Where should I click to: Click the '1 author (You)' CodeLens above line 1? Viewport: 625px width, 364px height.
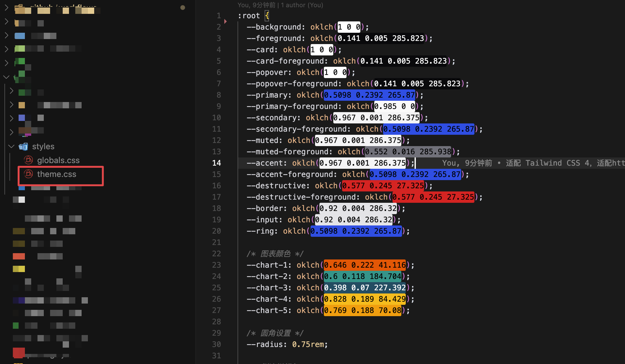302,5
